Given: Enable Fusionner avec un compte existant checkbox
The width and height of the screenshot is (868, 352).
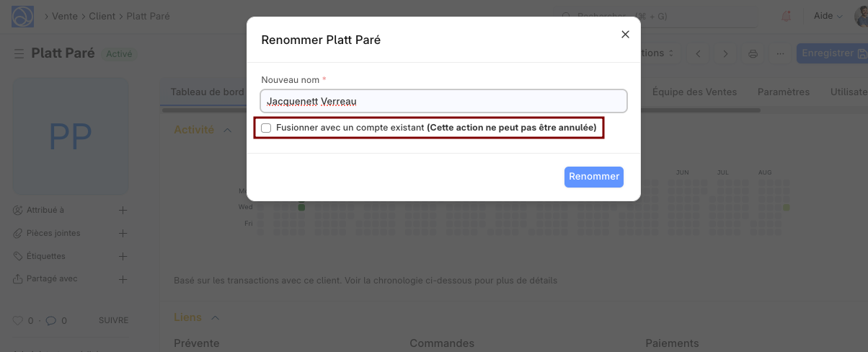Looking at the screenshot, I should [266, 128].
